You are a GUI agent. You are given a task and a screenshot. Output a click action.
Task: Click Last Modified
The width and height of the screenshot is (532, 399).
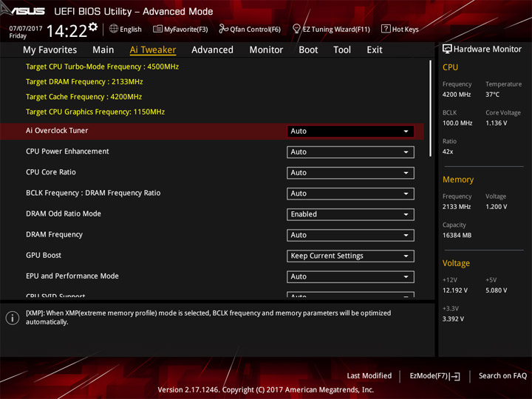coord(369,375)
